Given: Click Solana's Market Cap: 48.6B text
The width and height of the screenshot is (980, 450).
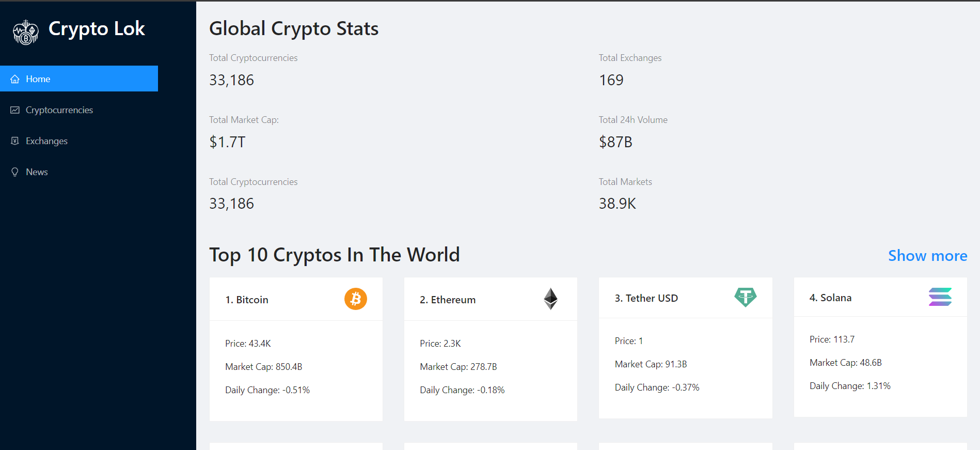Looking at the screenshot, I should [846, 363].
